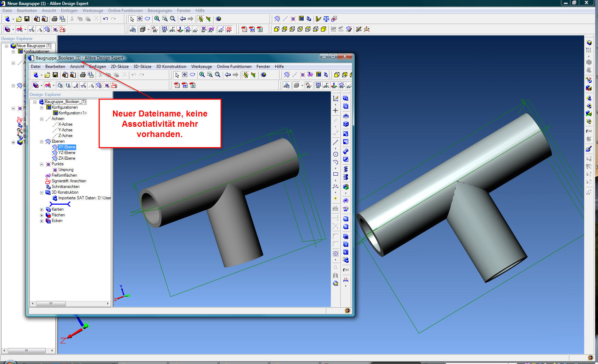Click main window Design Explorer horizontal scrollbar thumb
The image size is (598, 364).
(27, 351)
